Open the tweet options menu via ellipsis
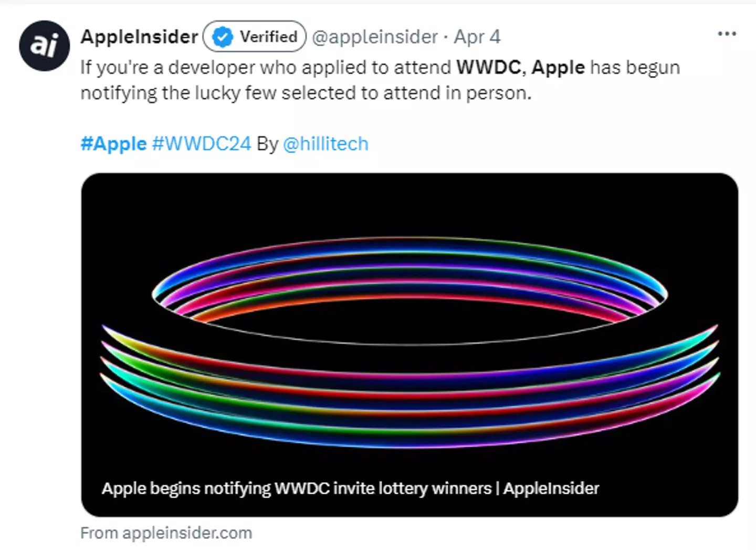Image resolution: width=756 pixels, height=550 pixels. tap(727, 34)
